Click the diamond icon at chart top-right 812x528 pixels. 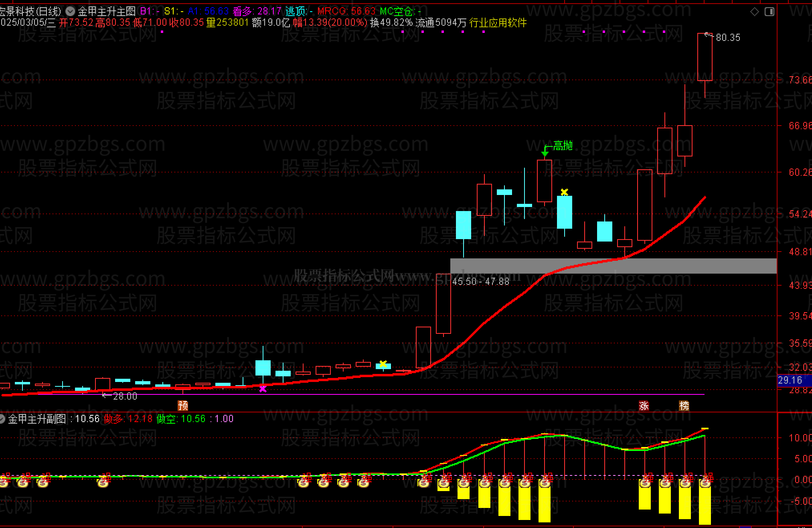tap(754, 12)
